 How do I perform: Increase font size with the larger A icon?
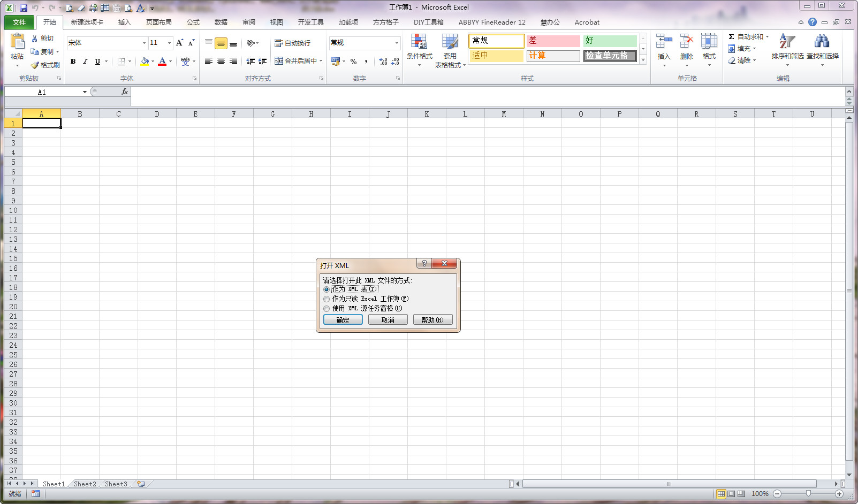tap(180, 43)
